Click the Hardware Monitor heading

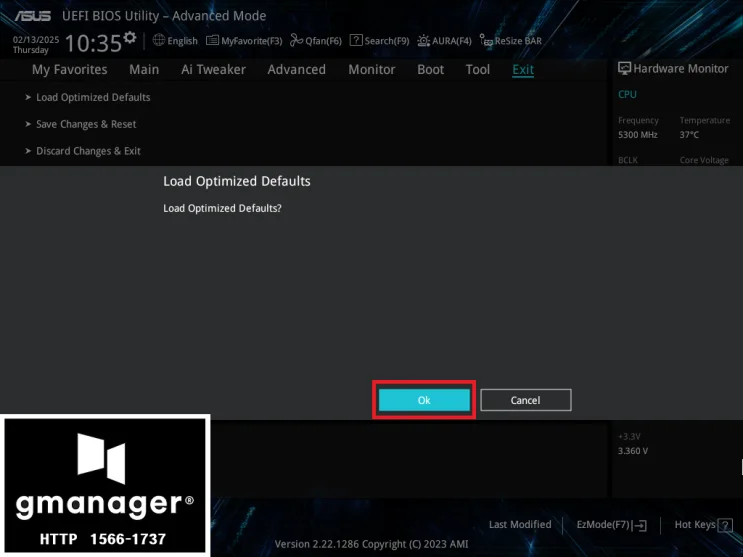pos(680,69)
